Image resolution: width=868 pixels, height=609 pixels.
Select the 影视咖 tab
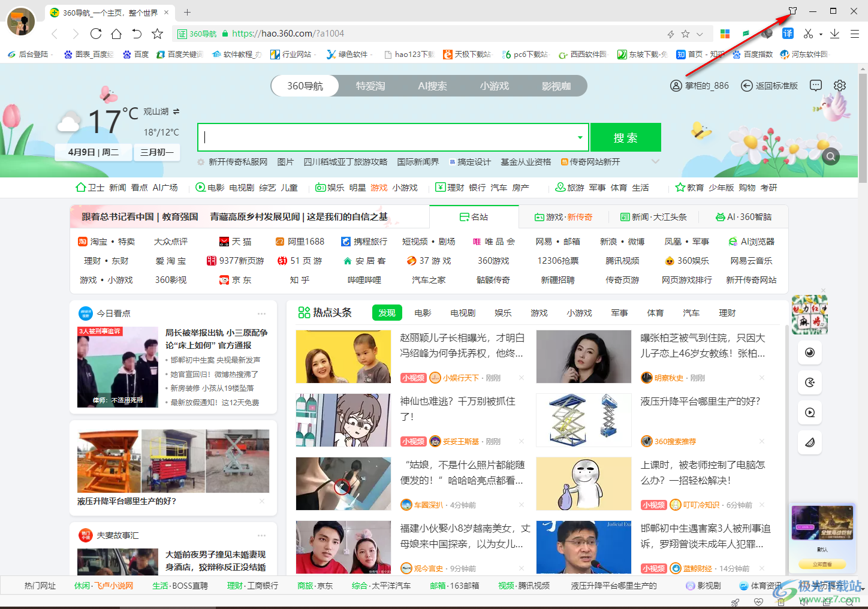coord(556,86)
